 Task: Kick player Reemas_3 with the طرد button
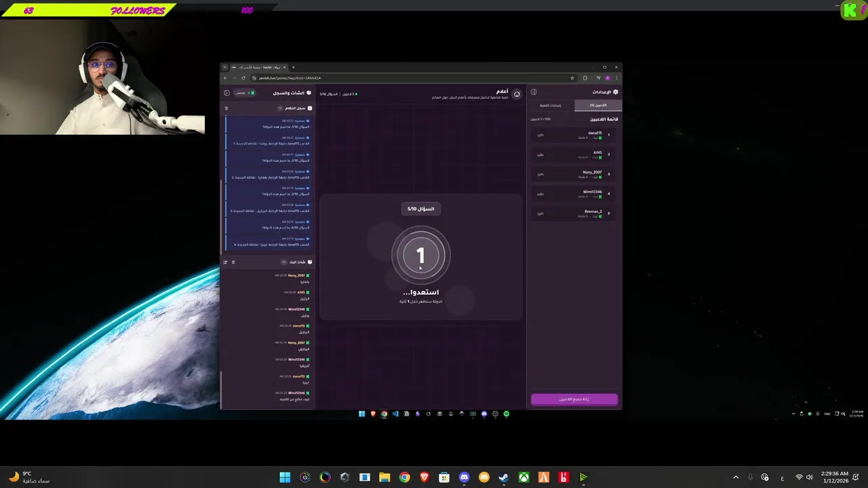coord(540,213)
